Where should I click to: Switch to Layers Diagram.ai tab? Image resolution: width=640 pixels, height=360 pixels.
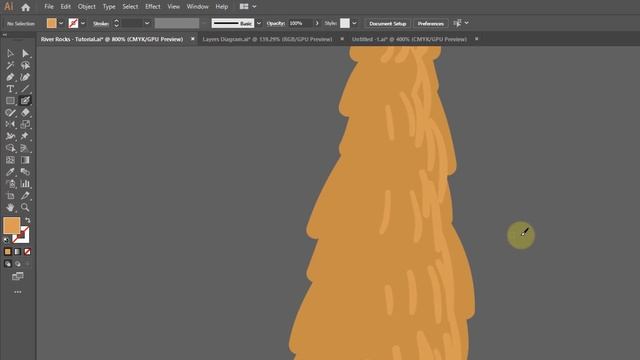coord(267,39)
